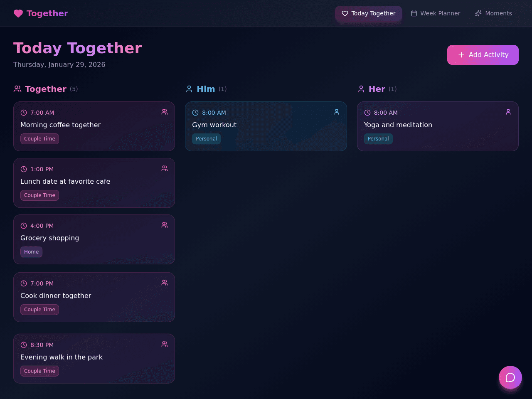Screen dimensions: 532x399
Task: Click the couple icon on Morning coffee together card
Action: (x=165, y=112)
